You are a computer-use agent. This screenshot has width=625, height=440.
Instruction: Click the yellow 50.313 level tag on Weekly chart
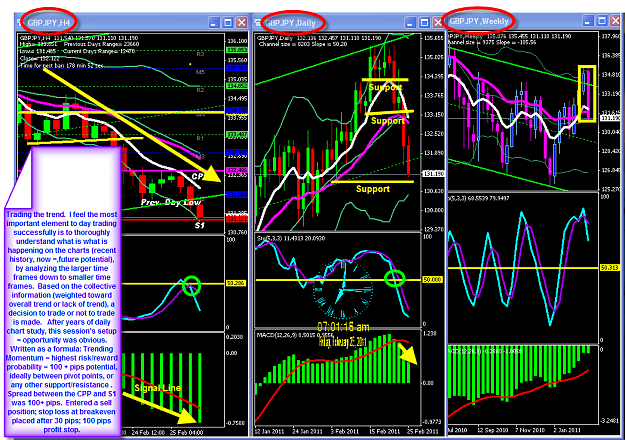coord(610,268)
